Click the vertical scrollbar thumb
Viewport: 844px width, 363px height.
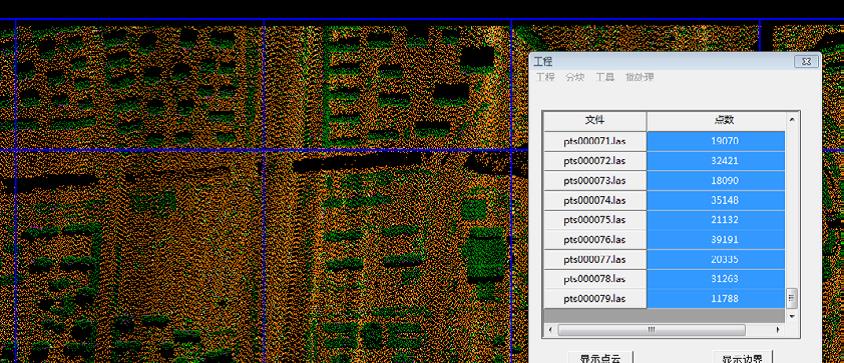pyautogui.click(x=792, y=298)
